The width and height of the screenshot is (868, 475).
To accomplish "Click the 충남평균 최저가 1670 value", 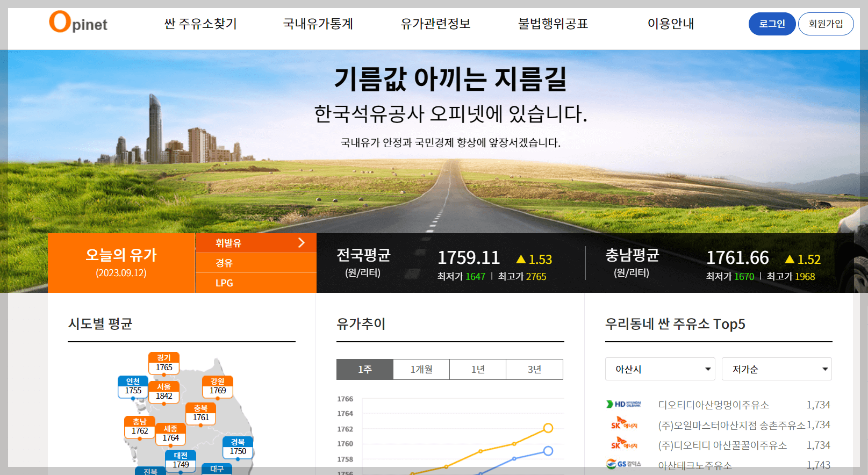I will pyautogui.click(x=744, y=277).
